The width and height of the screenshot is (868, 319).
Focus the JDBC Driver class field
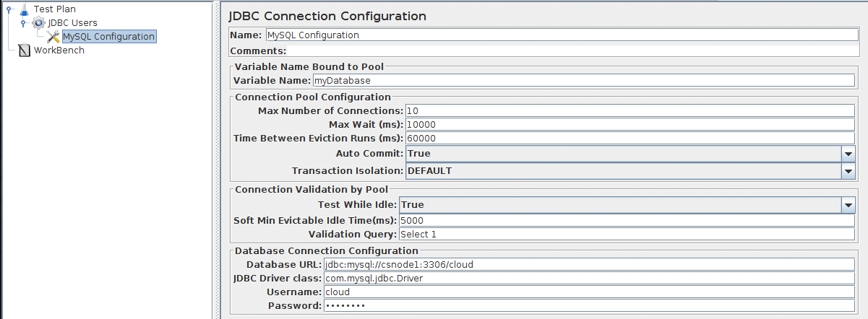(588, 278)
